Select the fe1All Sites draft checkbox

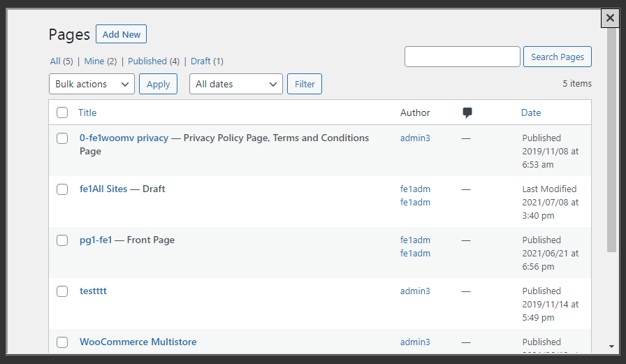62,189
